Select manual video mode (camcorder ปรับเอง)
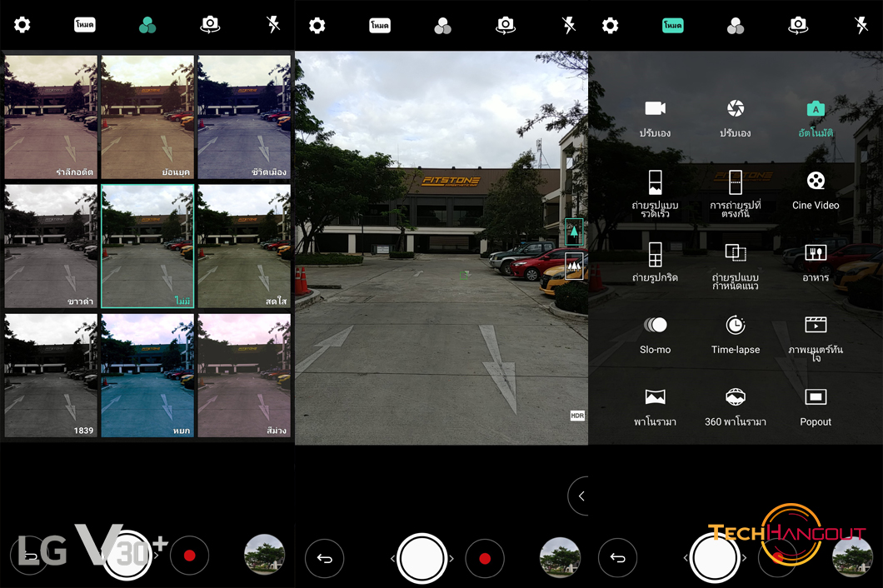The width and height of the screenshot is (883, 588). tap(655, 118)
